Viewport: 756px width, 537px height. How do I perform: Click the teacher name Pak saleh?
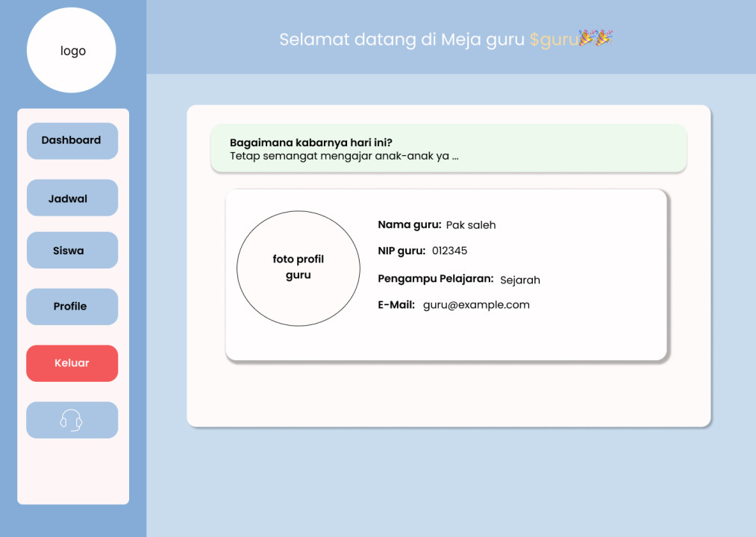(471, 225)
